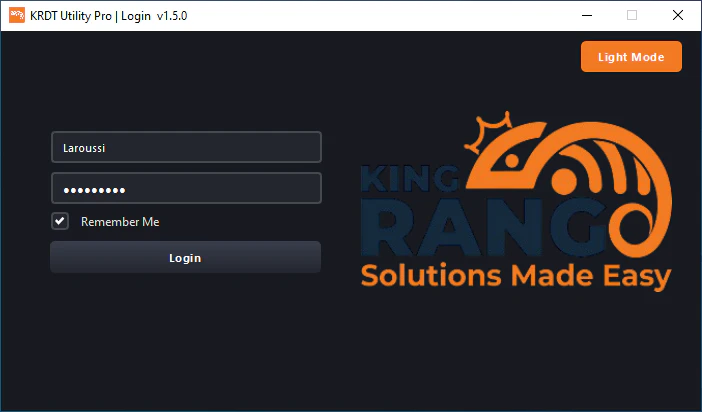Click the greyed-out maximize button

(x=632, y=16)
